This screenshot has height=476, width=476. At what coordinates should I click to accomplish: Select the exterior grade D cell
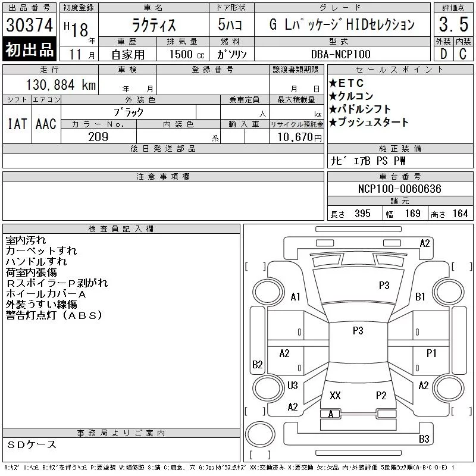pos(443,54)
